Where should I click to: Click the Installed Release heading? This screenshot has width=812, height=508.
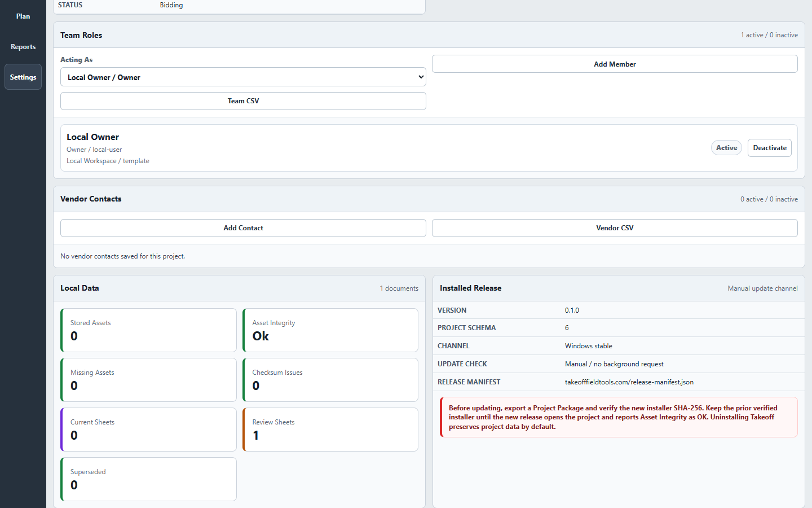pos(470,288)
